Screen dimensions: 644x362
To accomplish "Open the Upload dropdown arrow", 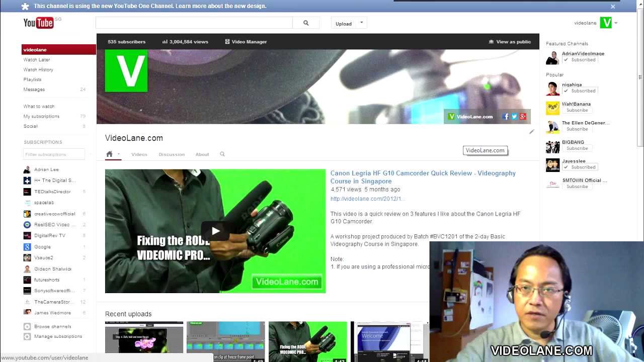I will 361,23.
